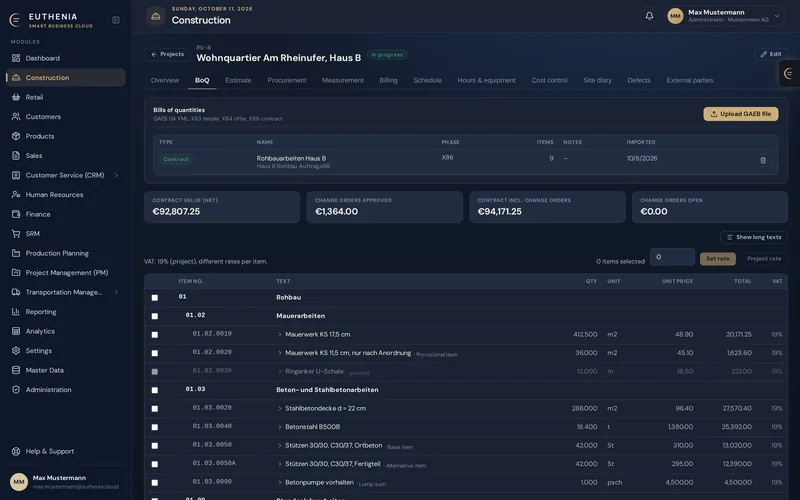Open Project Management (PM) icon
Screen dimensions: 800x500
16,272
